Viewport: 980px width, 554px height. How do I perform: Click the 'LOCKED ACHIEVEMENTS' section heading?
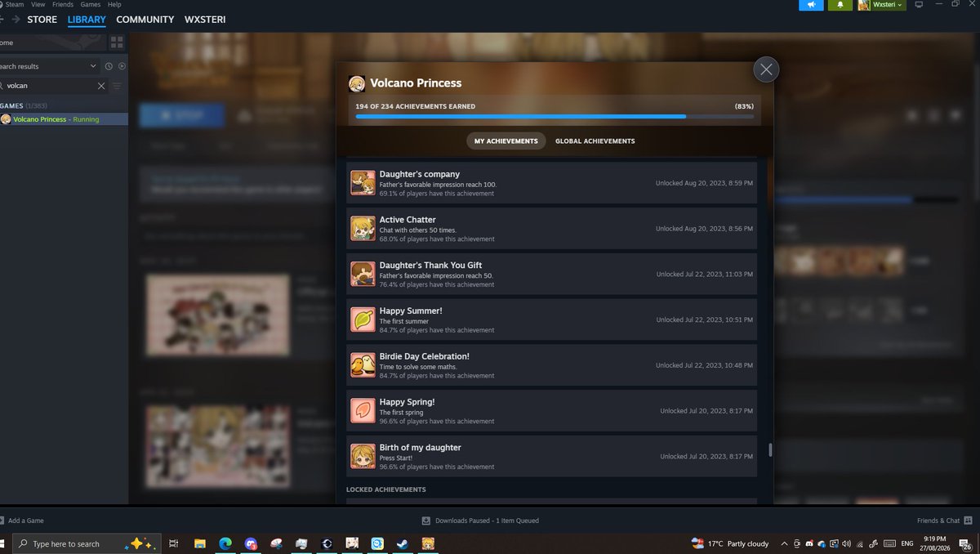tap(386, 489)
